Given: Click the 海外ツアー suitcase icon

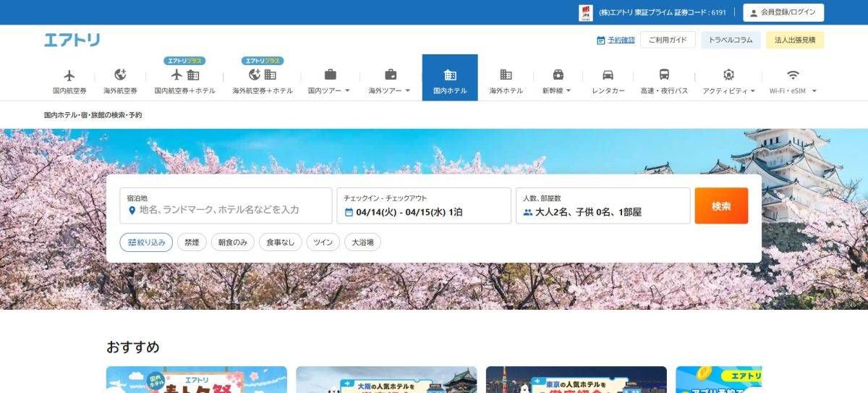Looking at the screenshot, I should click(391, 75).
